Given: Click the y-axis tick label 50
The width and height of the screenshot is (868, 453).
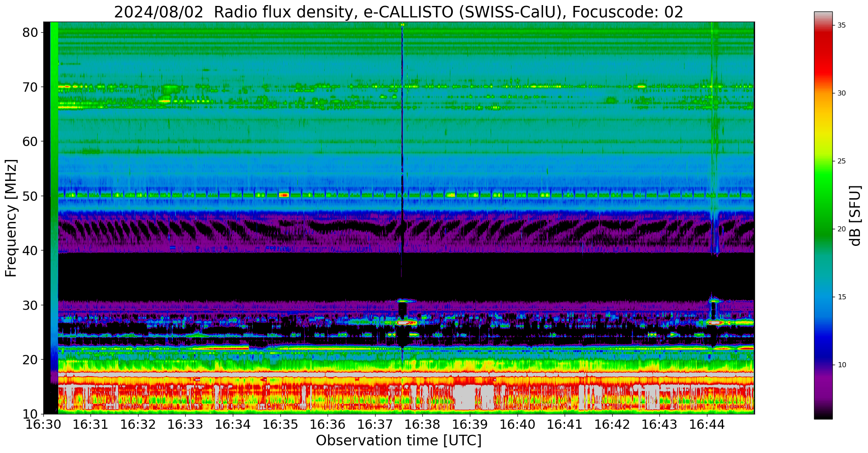Looking at the screenshot, I should tap(31, 196).
